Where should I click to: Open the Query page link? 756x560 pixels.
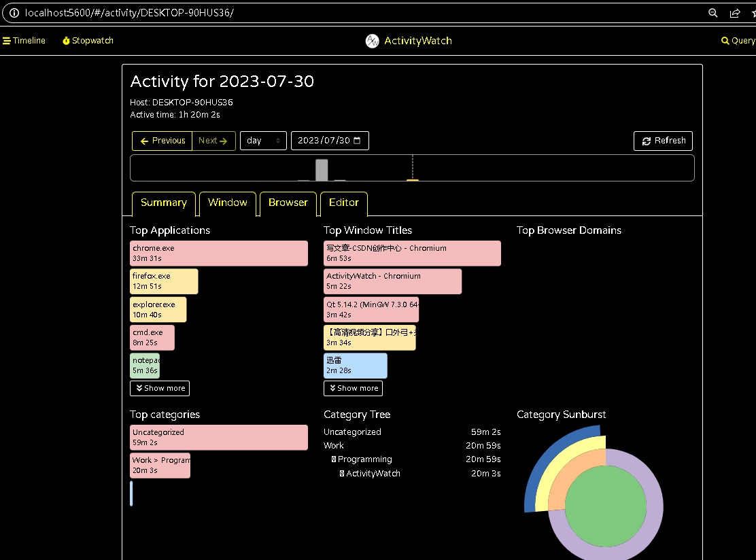(738, 41)
